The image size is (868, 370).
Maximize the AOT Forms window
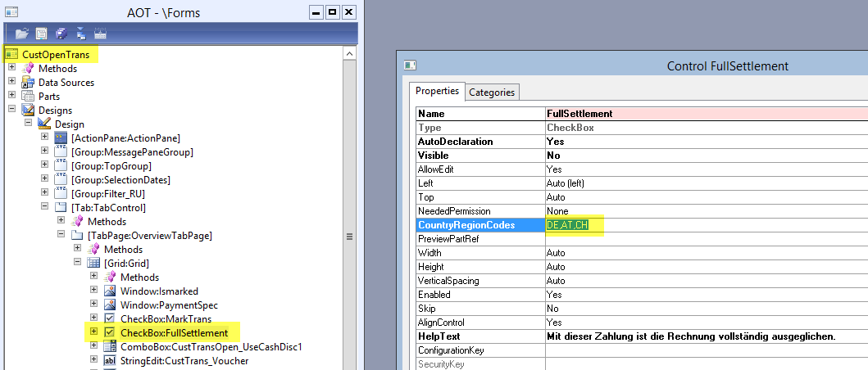(332, 12)
